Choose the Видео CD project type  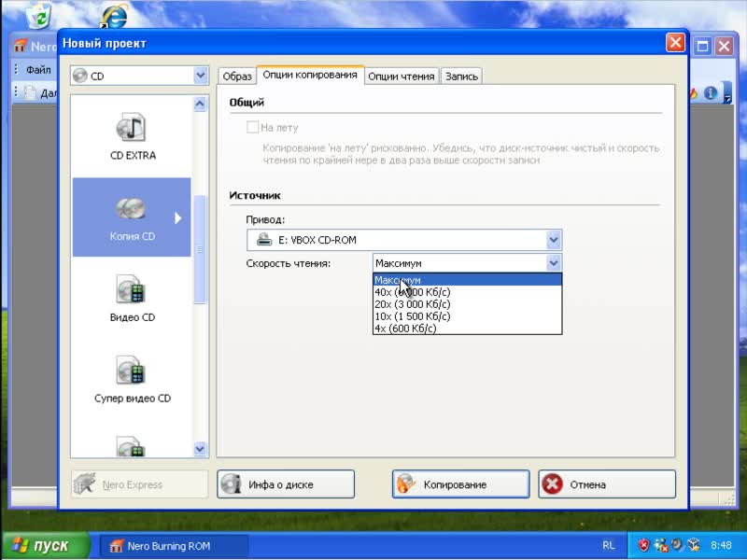click(133, 299)
